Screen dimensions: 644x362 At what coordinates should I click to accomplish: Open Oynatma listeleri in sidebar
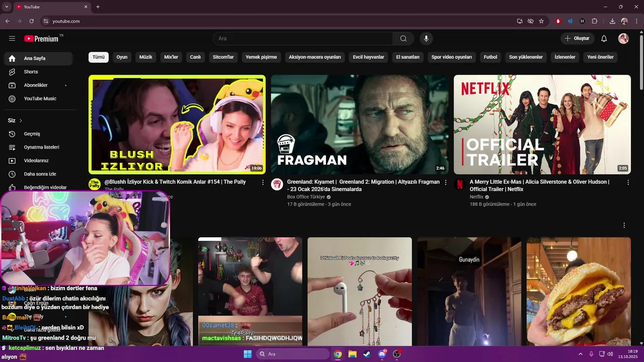click(38, 147)
